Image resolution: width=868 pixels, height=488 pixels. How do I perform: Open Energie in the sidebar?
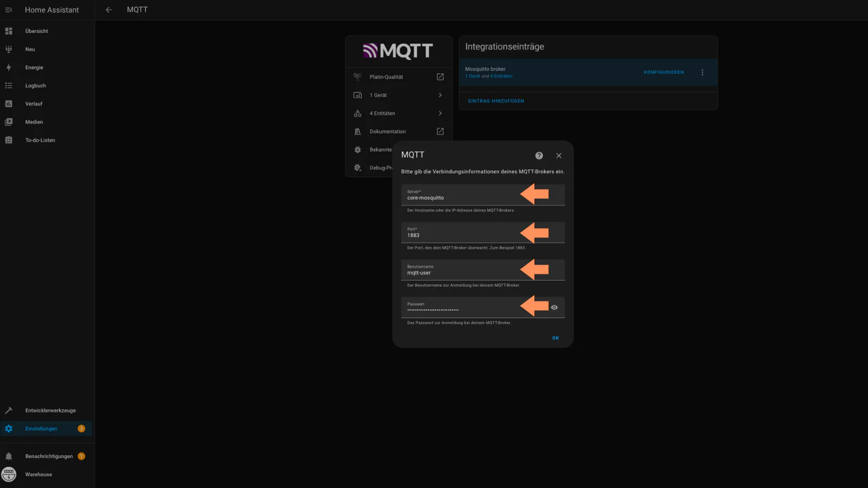coord(34,68)
